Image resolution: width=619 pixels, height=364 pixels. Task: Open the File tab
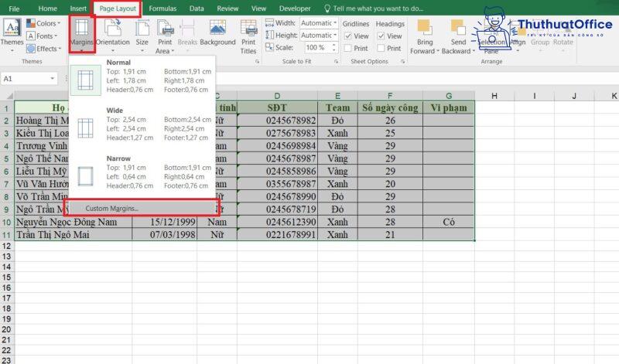click(14, 9)
